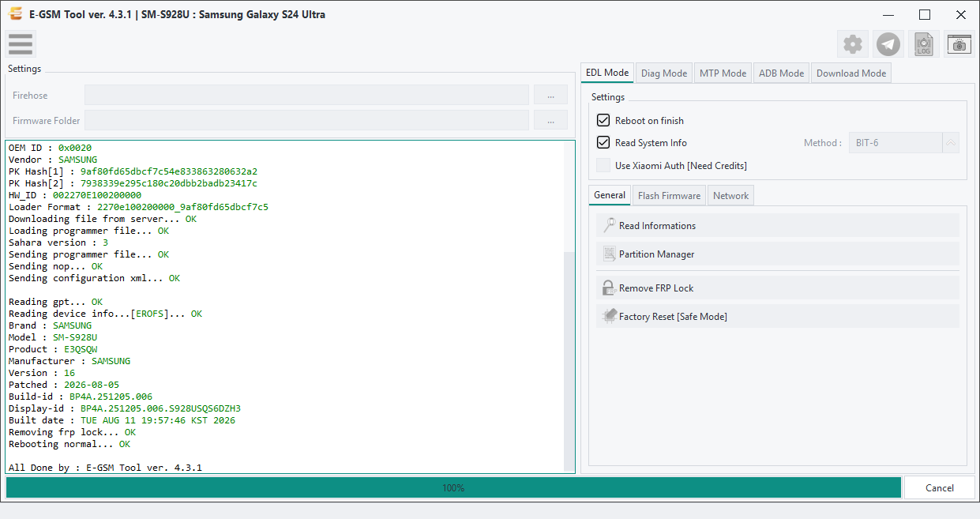
Task: Click the 'Sahara version : 3' line
Action: (58, 243)
